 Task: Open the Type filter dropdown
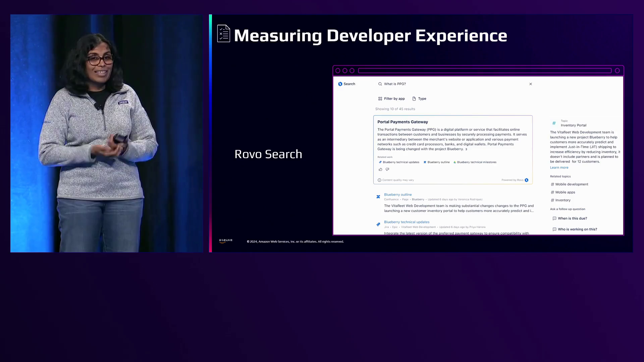[419, 99]
